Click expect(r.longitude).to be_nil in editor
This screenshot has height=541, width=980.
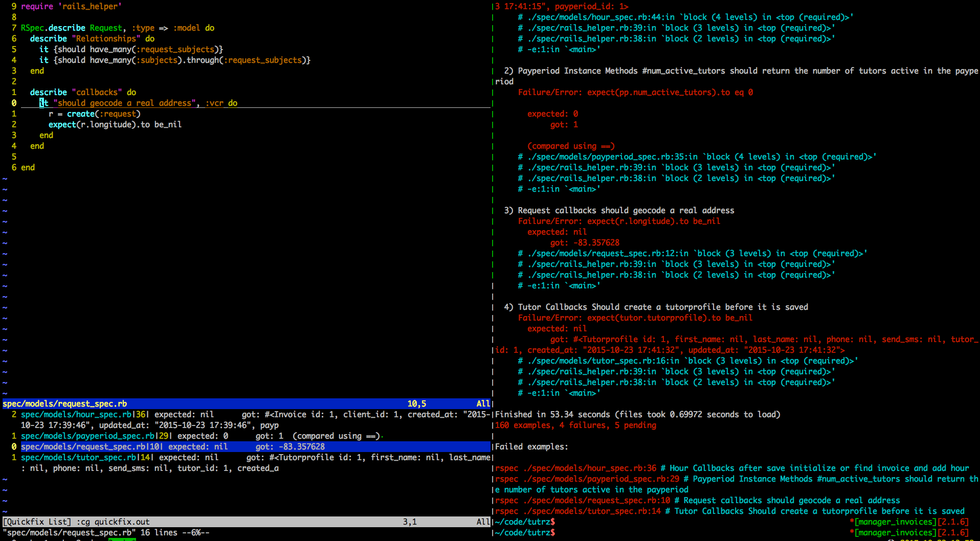115,124
